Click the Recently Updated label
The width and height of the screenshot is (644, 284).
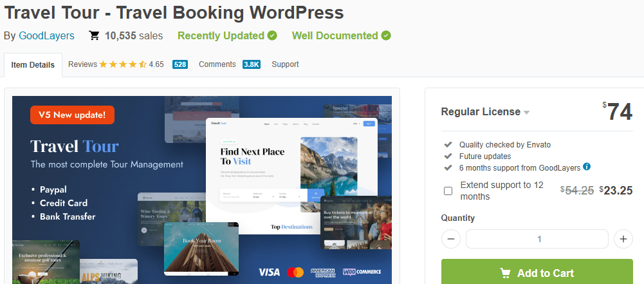point(221,36)
